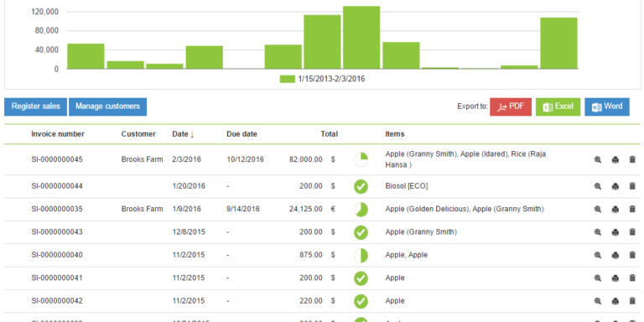Print invoice SI-0000000044
Viewport: 644px width, 322px height.
(x=615, y=186)
